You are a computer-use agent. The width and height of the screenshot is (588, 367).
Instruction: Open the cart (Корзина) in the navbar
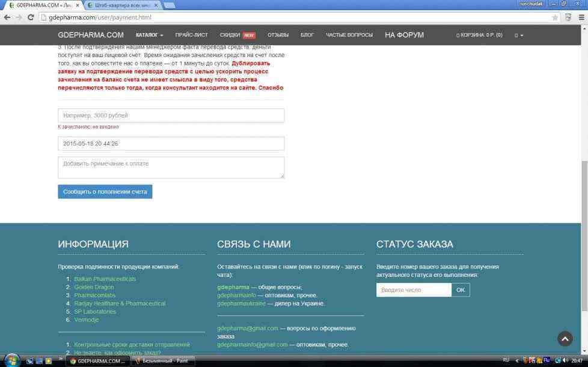pos(480,35)
